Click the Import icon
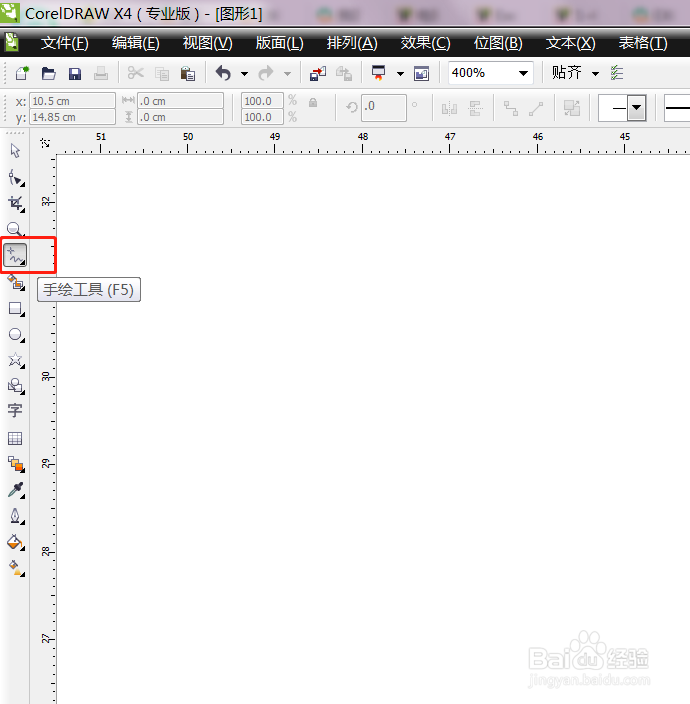Viewport: 690px width, 704px height. (318, 73)
